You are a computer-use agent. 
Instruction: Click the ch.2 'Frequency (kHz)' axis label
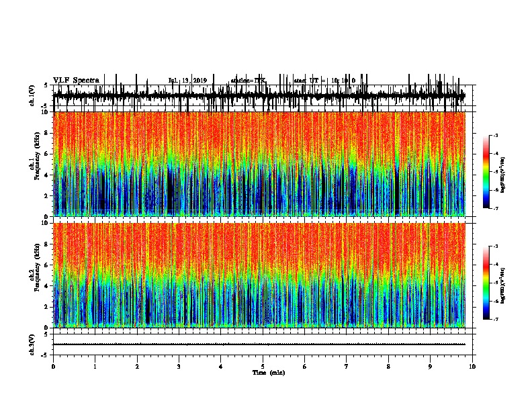point(37,267)
